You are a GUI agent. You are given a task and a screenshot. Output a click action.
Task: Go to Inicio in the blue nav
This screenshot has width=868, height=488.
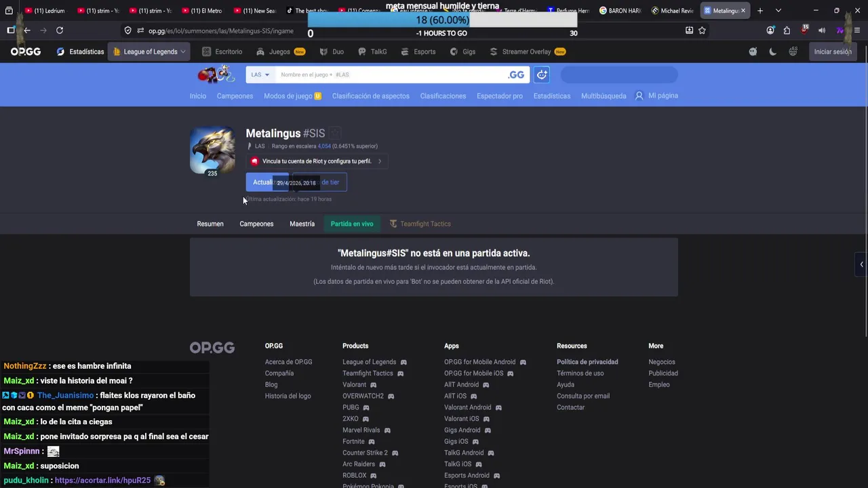click(x=198, y=96)
